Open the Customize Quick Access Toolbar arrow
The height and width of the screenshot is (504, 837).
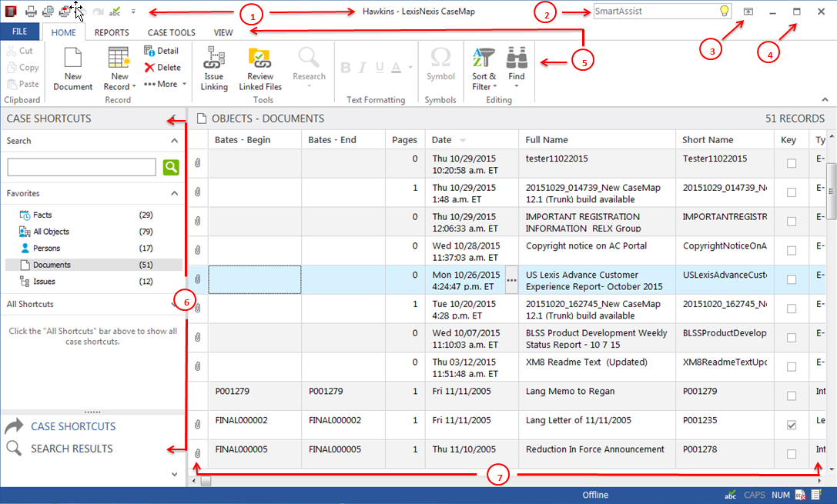click(x=133, y=12)
